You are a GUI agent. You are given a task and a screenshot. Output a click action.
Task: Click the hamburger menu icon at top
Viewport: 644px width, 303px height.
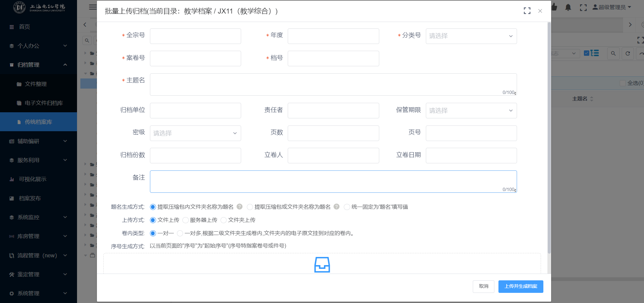pos(92,7)
